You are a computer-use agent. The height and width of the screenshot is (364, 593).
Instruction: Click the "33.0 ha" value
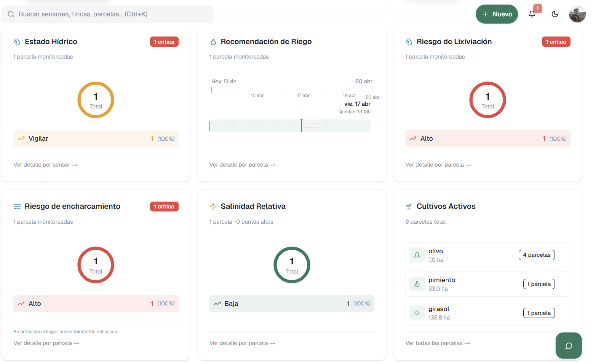tap(438, 289)
